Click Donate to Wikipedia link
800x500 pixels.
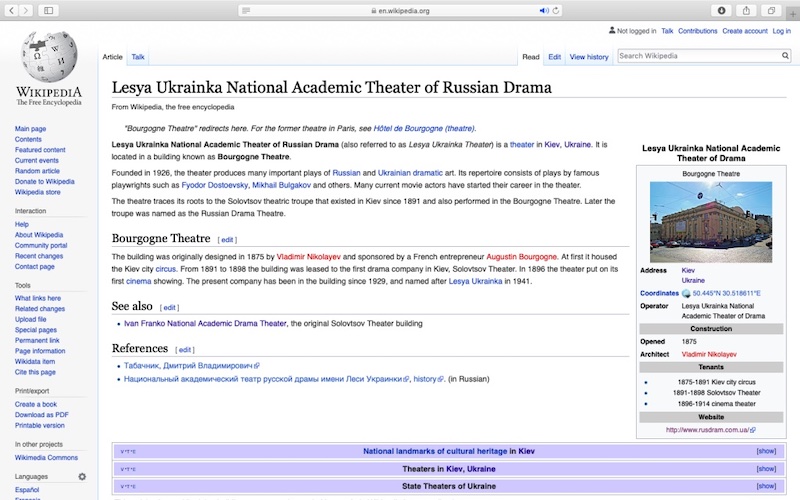pyautogui.click(x=44, y=182)
